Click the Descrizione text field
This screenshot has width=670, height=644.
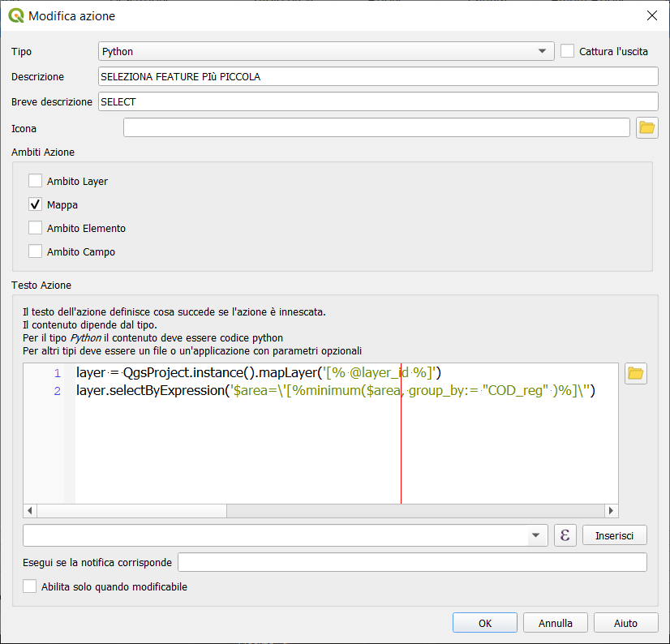coord(377,77)
